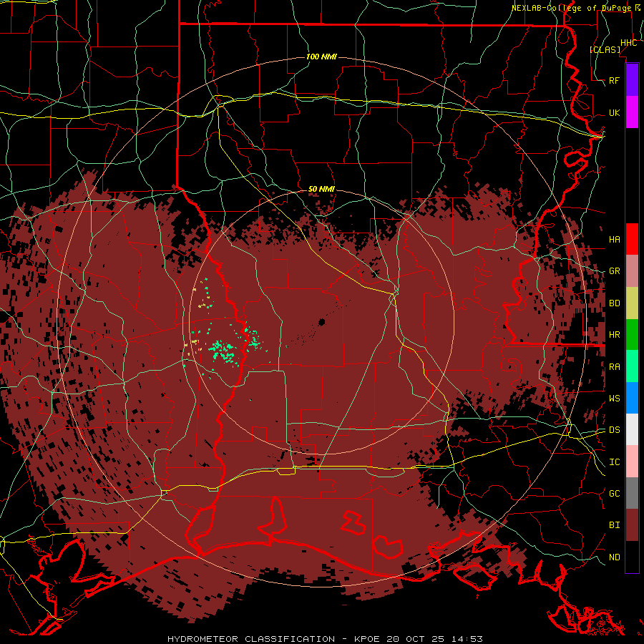
Task: Click the 'BI' legend label
Action: click(614, 525)
